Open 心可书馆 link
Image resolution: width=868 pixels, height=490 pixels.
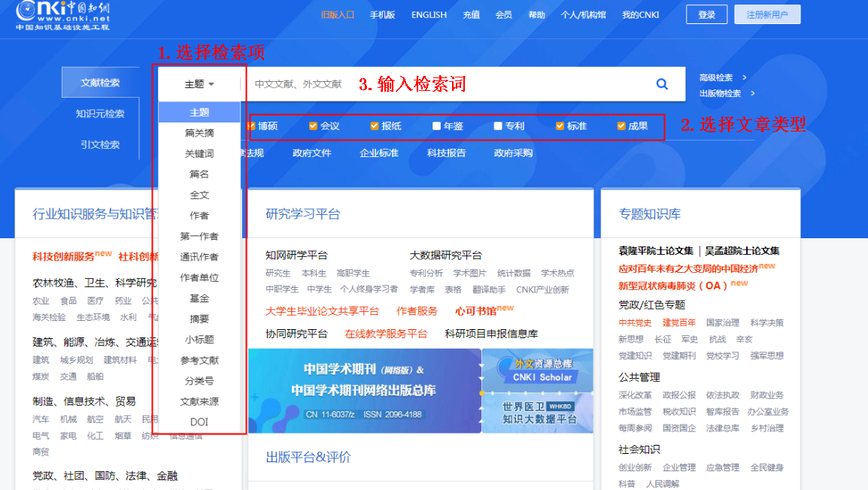(475, 311)
